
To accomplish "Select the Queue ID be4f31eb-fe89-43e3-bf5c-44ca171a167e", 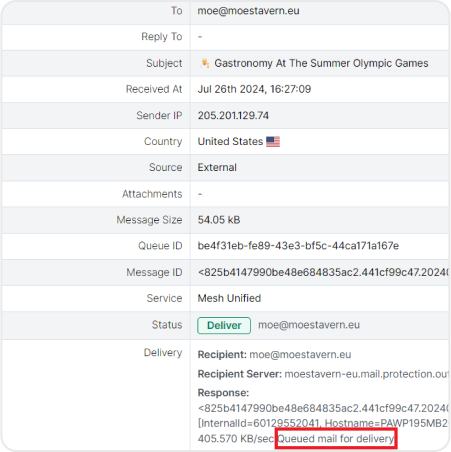I will [x=298, y=246].
